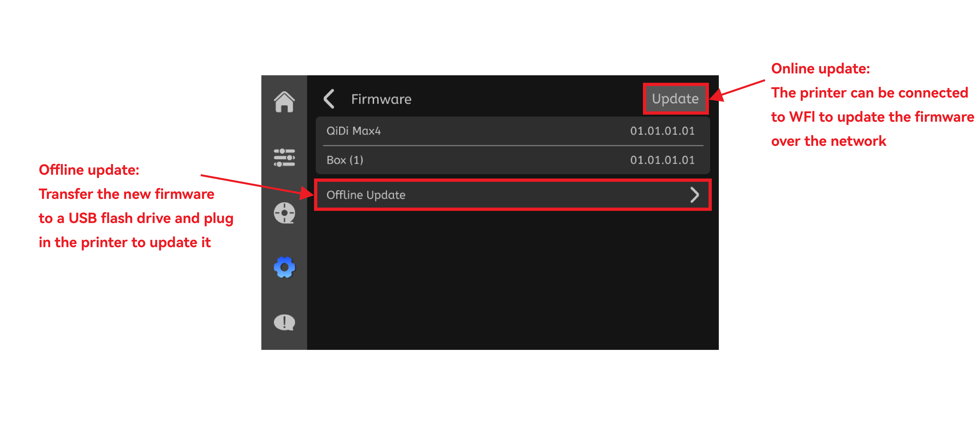Viewport: 980px width, 425px height.
Task: Click the Offline Update label text
Action: tap(366, 195)
